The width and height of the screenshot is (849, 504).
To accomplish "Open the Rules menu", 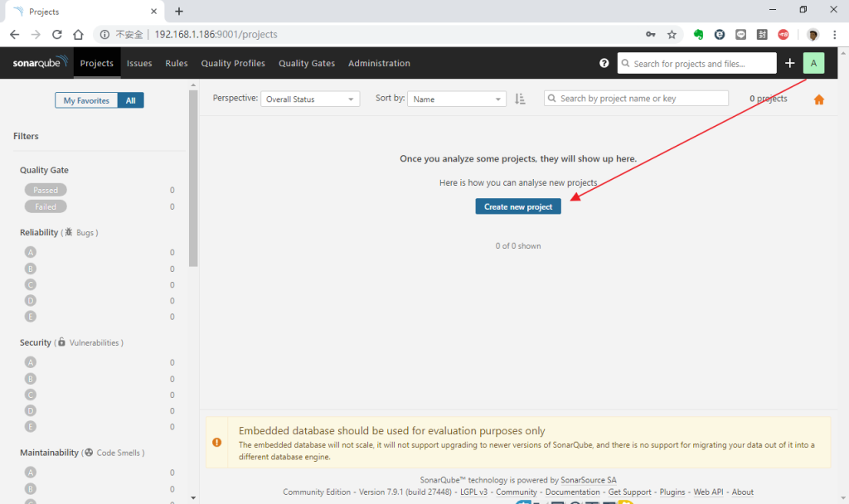I will pyautogui.click(x=177, y=63).
